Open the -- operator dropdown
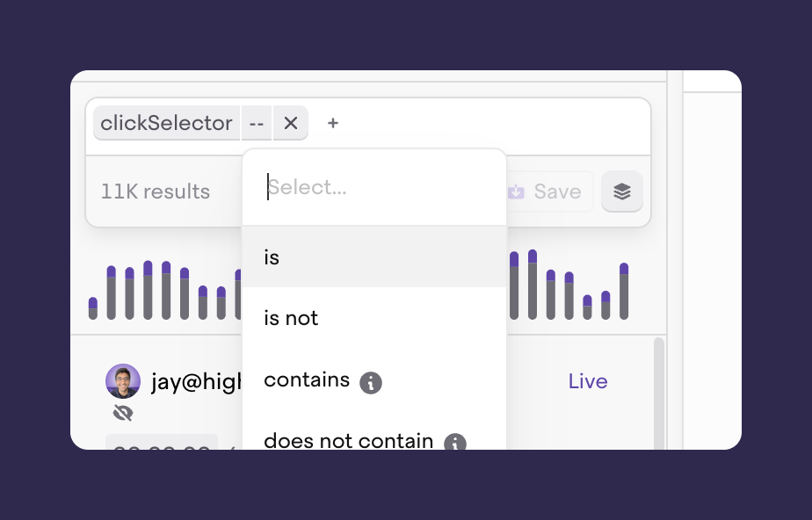Image resolution: width=812 pixels, height=520 pixels. click(257, 124)
